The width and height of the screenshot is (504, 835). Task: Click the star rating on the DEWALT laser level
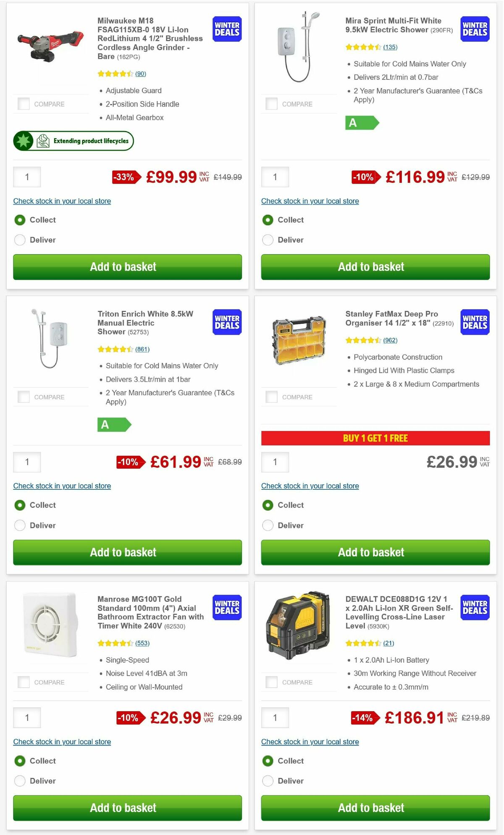[363, 643]
